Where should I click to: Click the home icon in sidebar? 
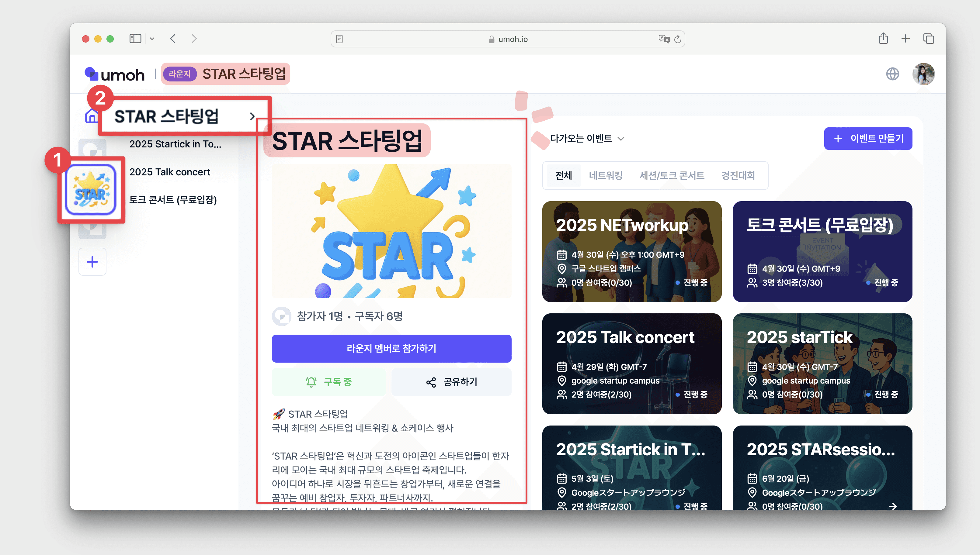(92, 116)
